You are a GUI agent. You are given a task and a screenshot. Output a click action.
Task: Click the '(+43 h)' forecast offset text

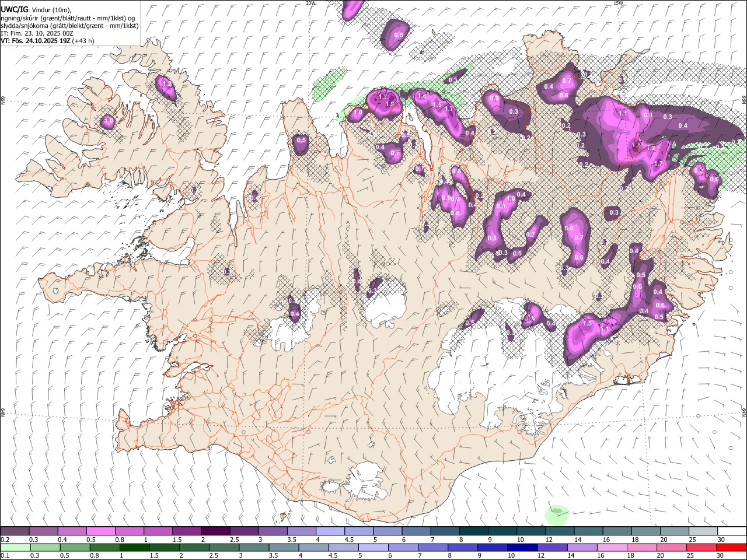84,41
